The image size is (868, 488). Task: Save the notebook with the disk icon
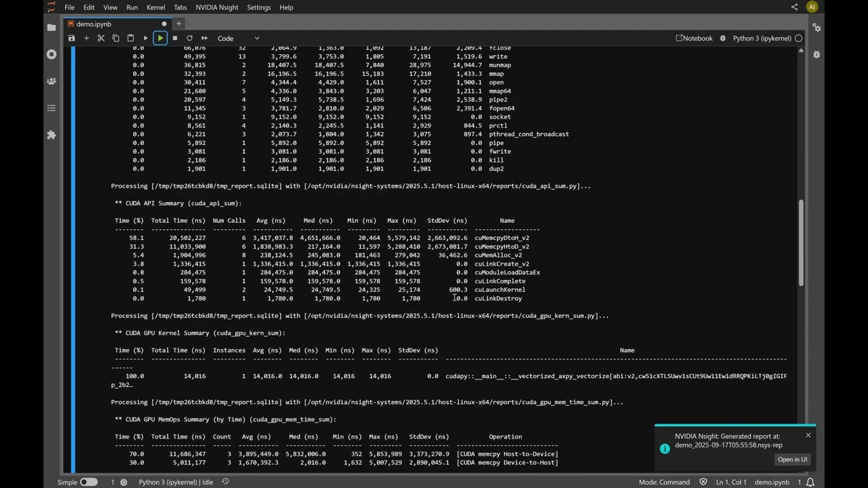click(x=71, y=39)
